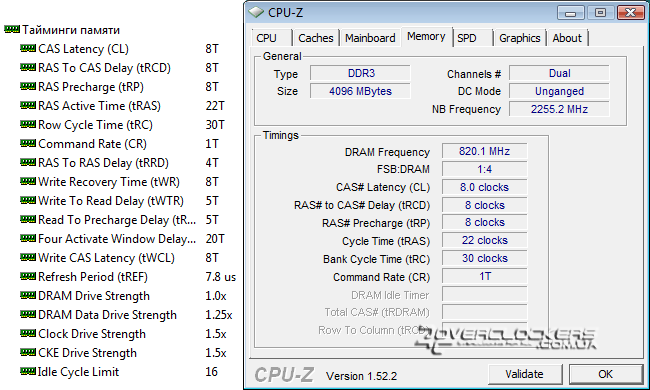
Task: Select the icon beside DRAM Drive Strength
Action: tap(28, 296)
